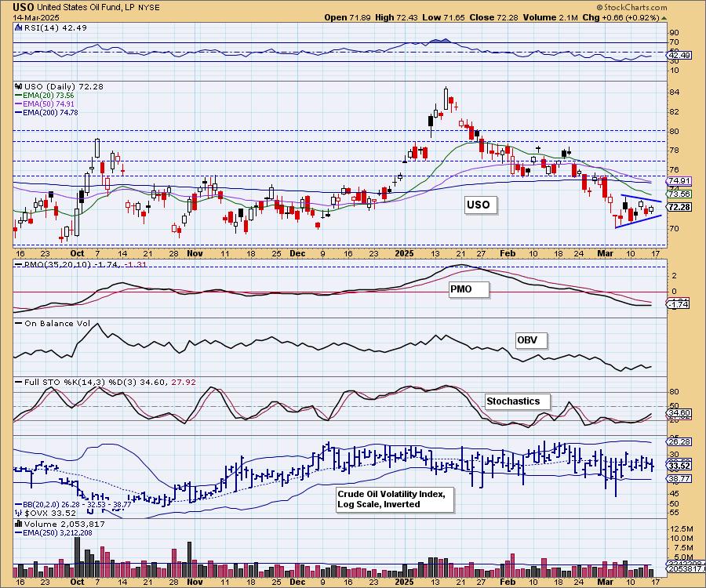Click the Dec label on price chart axis
Image resolution: width=706 pixels, height=588 pixels.
[297, 253]
